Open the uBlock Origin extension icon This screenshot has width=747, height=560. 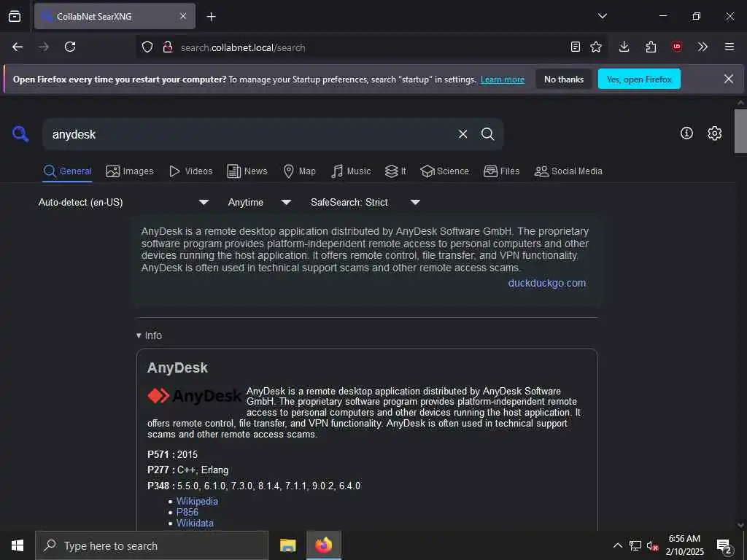tap(676, 47)
